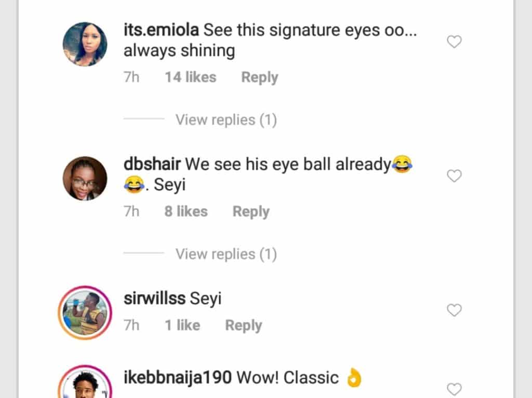
Task: Open its.emiola profile picture
Action: (85, 44)
